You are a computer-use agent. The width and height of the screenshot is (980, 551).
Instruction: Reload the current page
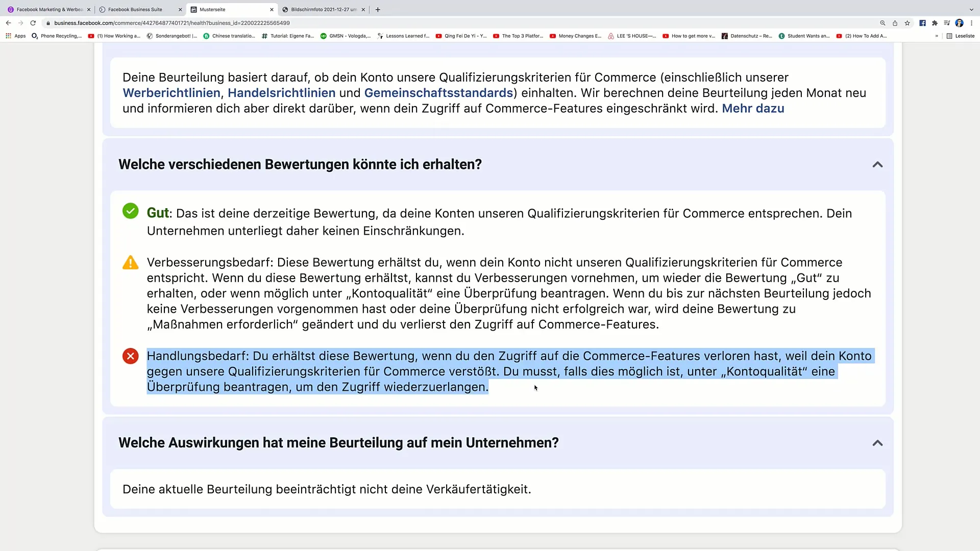[x=33, y=23]
